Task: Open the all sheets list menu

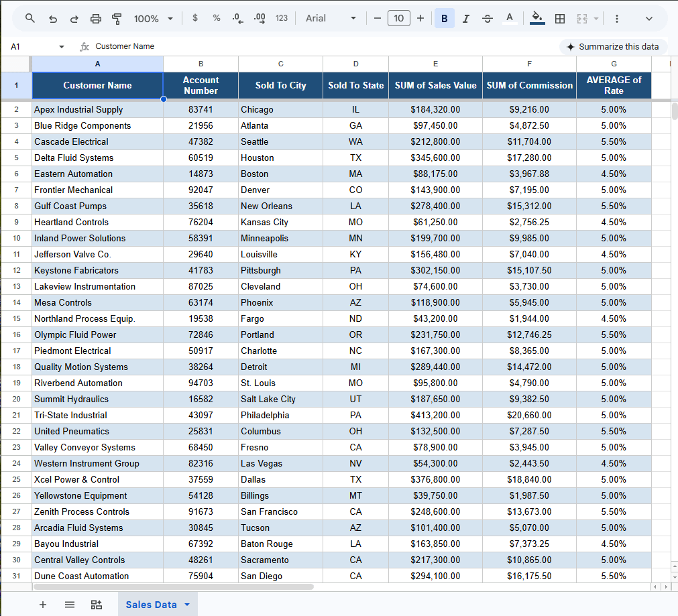Action: pyautogui.click(x=70, y=605)
